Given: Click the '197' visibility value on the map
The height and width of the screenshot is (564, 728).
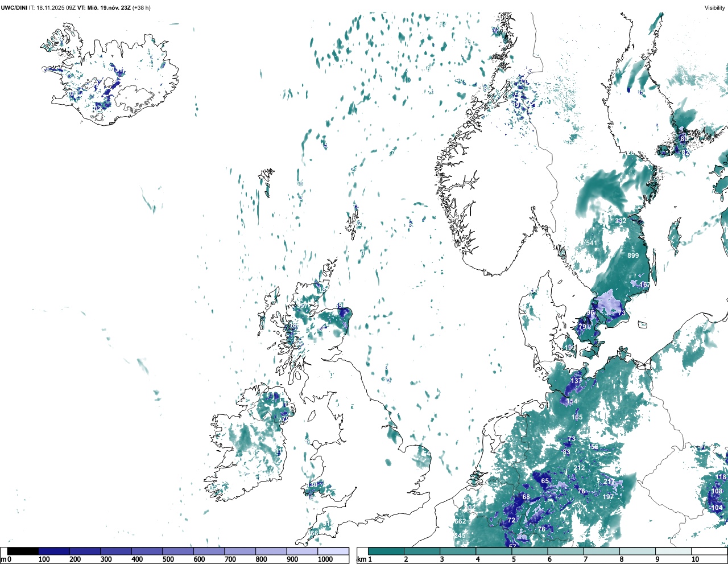Looking at the screenshot, I should [x=608, y=497].
